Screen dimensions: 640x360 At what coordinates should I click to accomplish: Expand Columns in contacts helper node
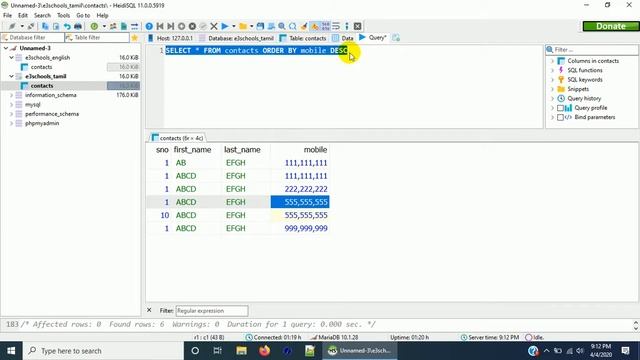click(x=553, y=61)
